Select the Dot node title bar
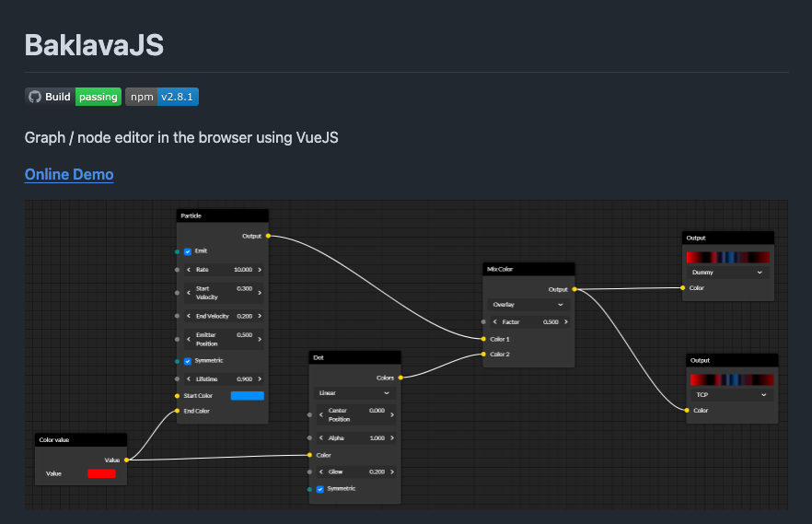812x524 pixels. pos(355,358)
